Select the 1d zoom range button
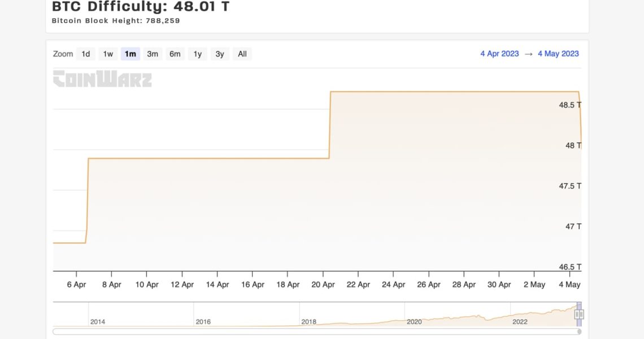 [86, 54]
